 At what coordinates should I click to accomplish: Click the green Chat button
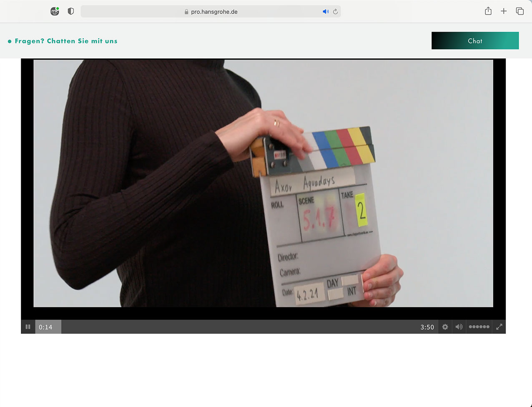click(475, 41)
